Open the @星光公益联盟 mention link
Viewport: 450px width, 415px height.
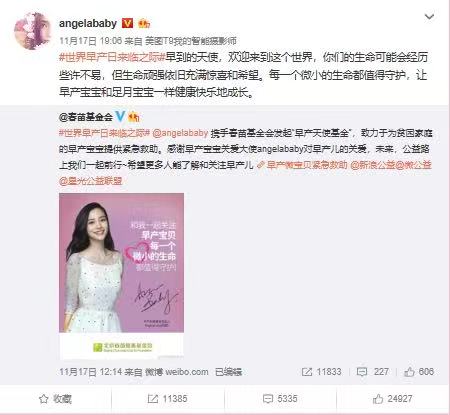[x=91, y=181]
